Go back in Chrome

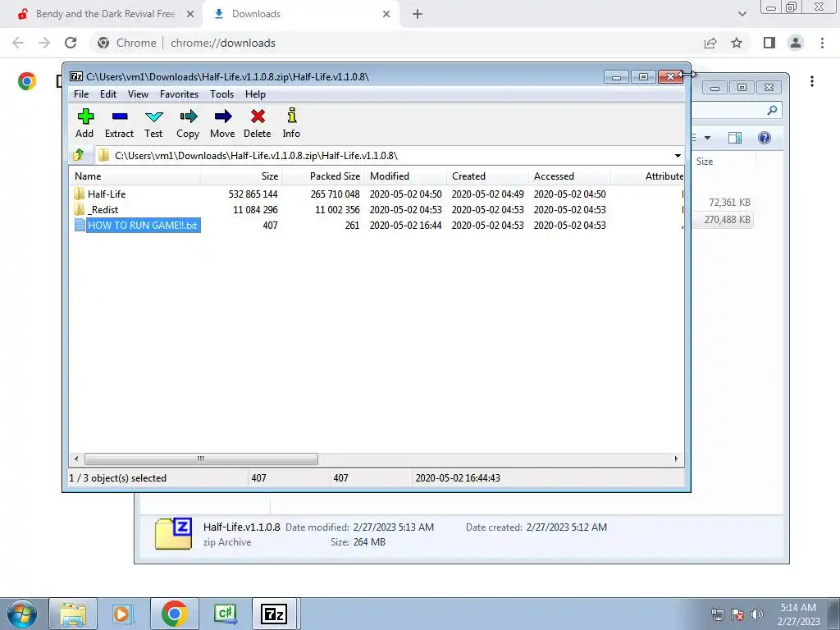(x=18, y=43)
